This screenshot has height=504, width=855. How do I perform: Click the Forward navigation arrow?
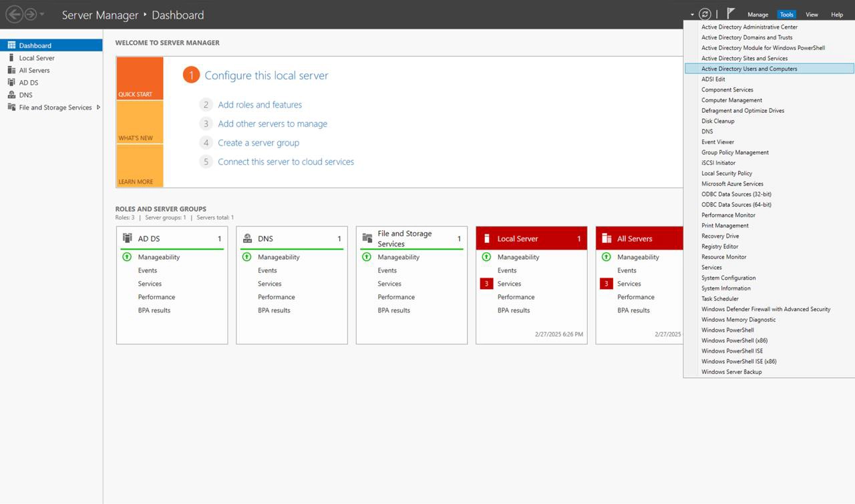pos(30,14)
